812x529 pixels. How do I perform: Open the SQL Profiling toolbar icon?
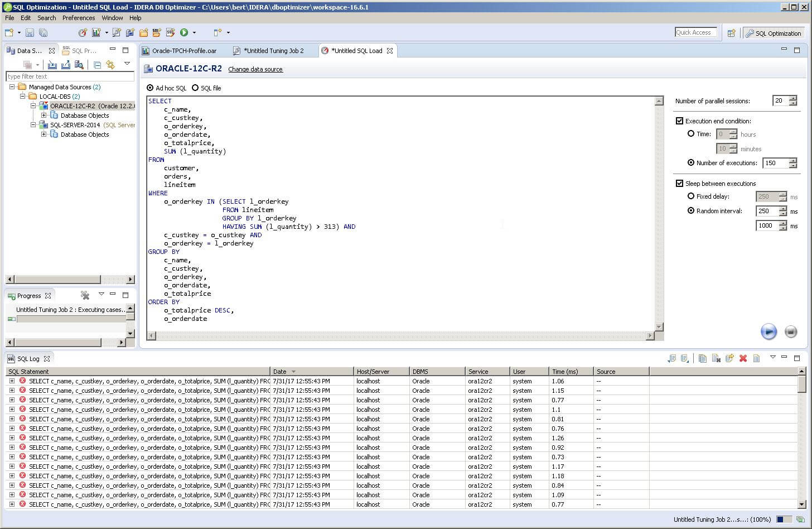click(x=96, y=32)
